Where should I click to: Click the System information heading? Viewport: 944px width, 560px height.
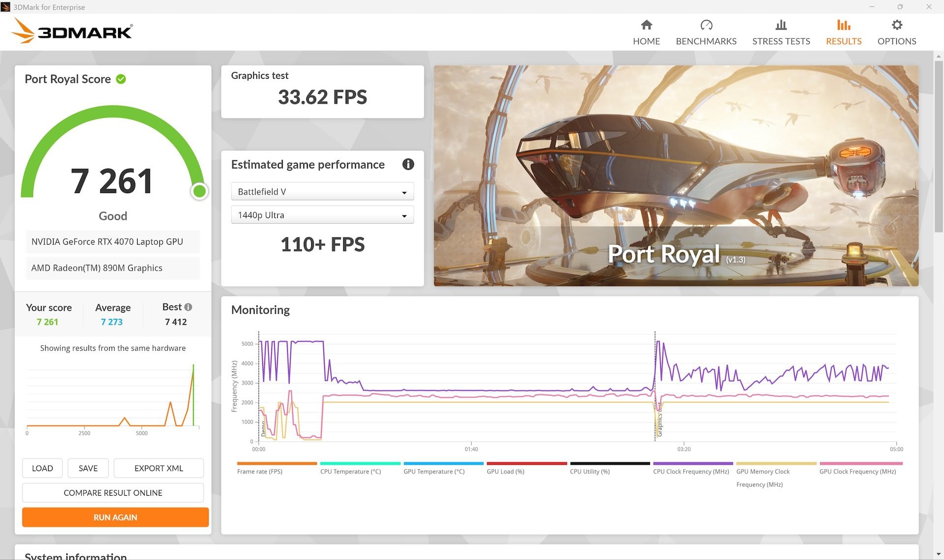[76, 555]
